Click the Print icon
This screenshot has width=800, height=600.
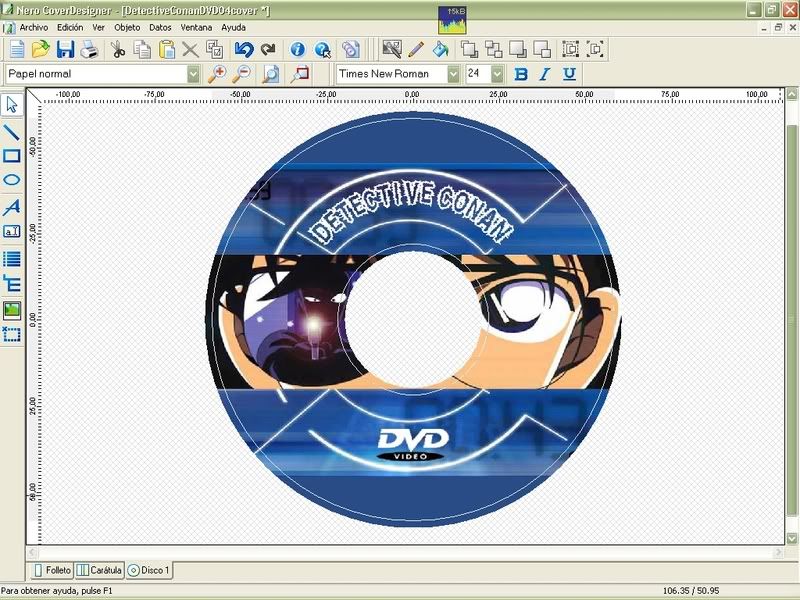(x=90, y=49)
